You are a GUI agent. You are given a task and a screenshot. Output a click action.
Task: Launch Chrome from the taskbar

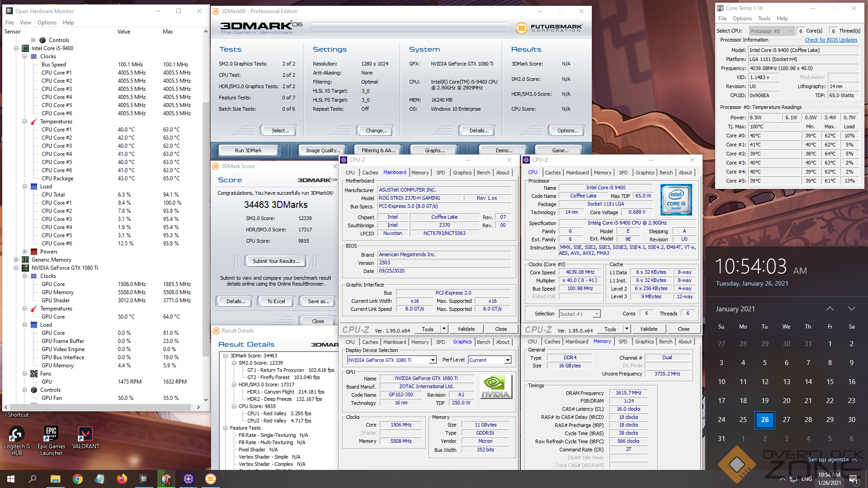(x=78, y=479)
